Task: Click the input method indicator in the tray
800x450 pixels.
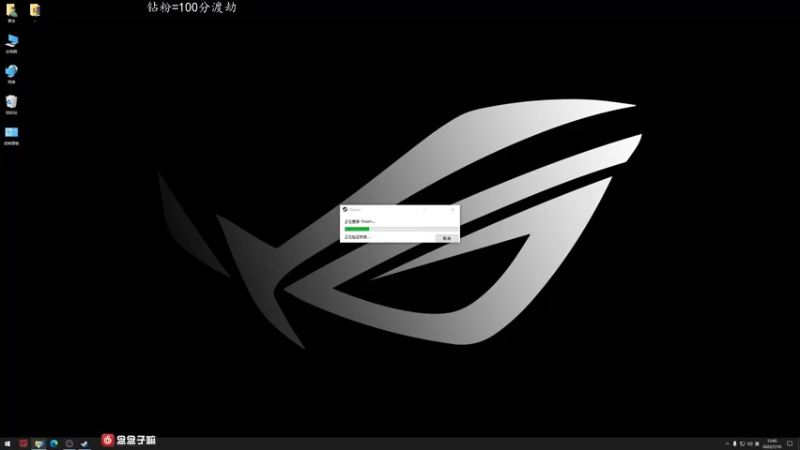Action: tap(757, 444)
